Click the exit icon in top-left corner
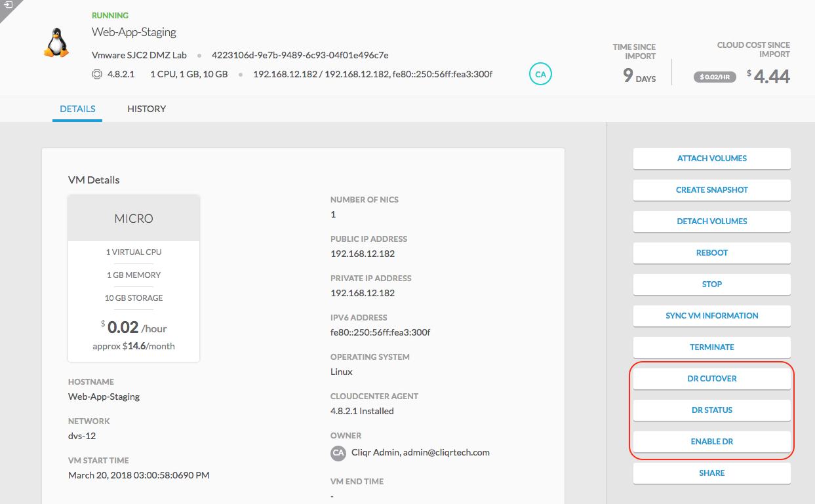The height and width of the screenshot is (504, 815). tap(8, 5)
